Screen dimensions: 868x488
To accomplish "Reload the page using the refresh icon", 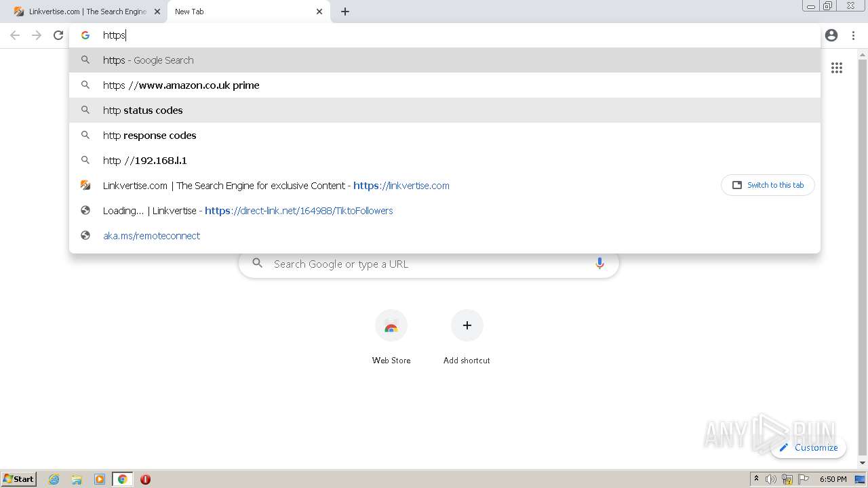I will click(x=58, y=35).
